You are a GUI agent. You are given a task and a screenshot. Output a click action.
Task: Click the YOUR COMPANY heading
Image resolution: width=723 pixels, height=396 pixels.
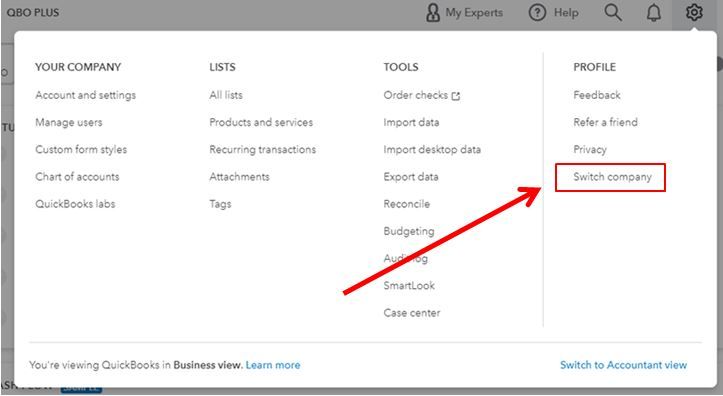[78, 67]
